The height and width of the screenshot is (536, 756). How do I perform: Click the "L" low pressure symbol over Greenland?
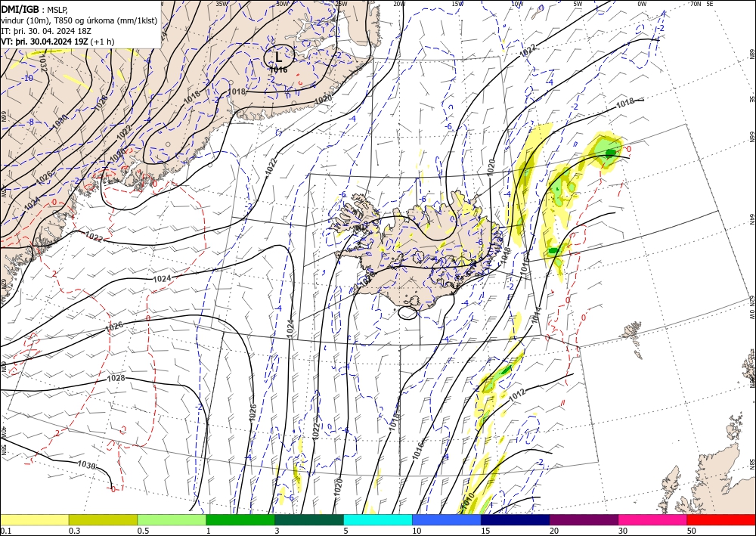279,57
